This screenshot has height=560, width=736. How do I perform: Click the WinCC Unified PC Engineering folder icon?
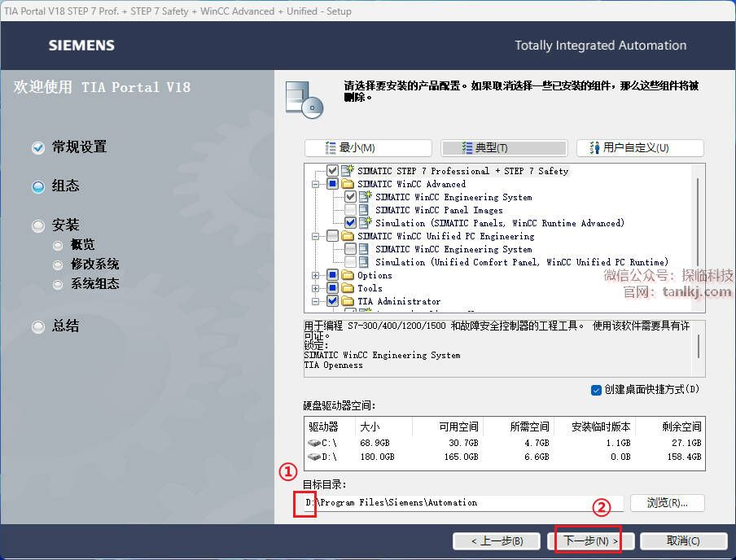click(x=348, y=236)
